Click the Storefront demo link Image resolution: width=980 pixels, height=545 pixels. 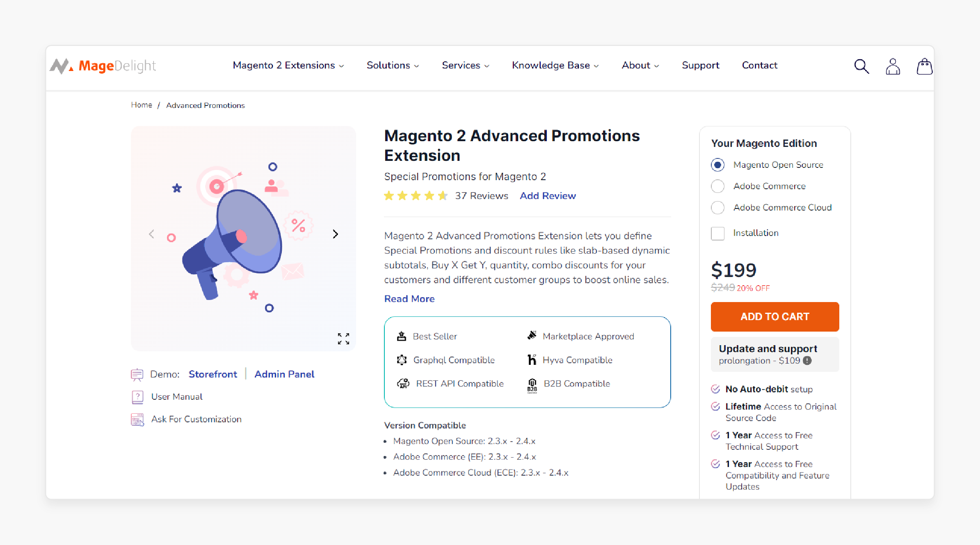212,374
